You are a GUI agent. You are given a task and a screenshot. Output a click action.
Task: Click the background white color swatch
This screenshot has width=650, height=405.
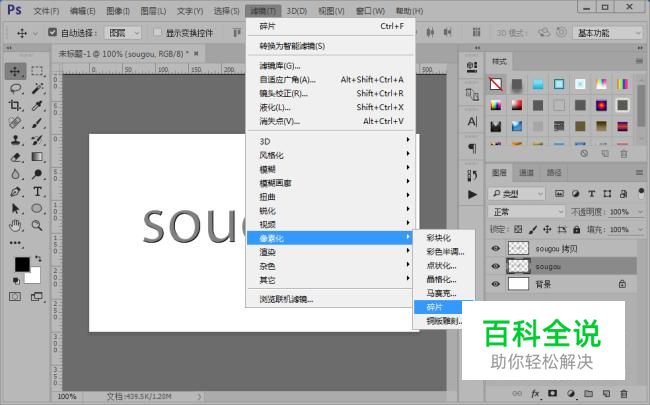(x=34, y=277)
